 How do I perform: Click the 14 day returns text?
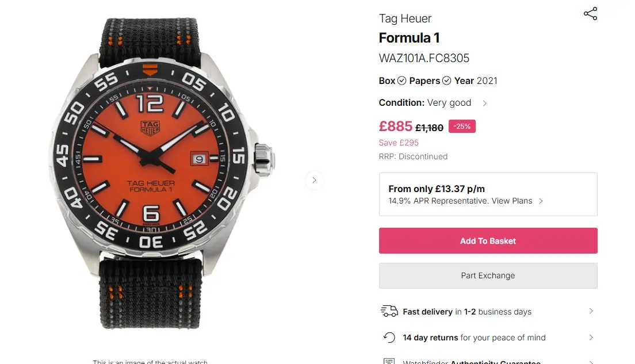[x=474, y=338]
